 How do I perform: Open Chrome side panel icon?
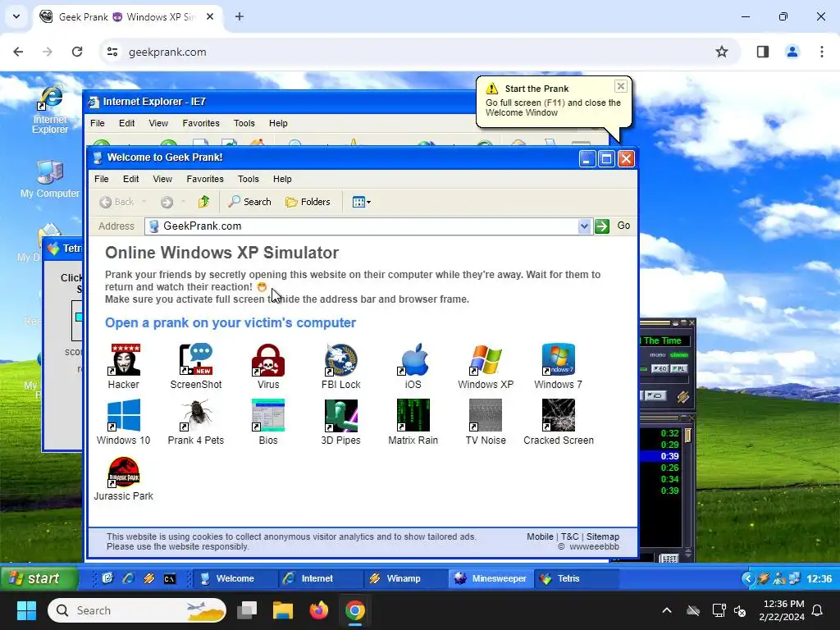762,52
